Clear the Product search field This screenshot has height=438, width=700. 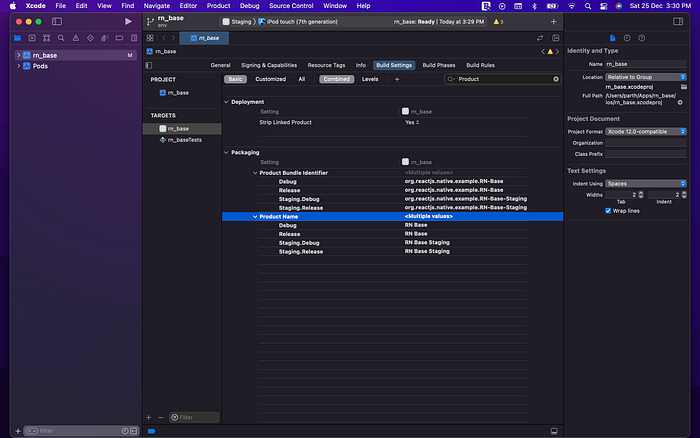pos(556,79)
